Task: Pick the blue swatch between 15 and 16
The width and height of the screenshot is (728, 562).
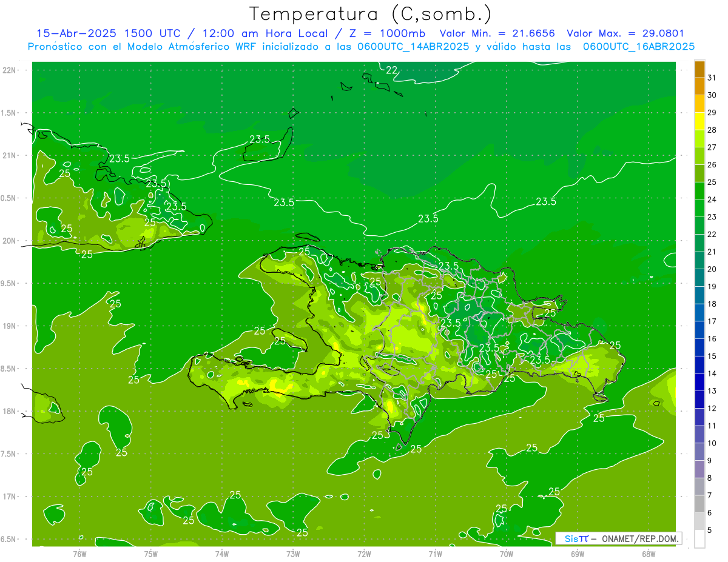Action: pos(699,347)
